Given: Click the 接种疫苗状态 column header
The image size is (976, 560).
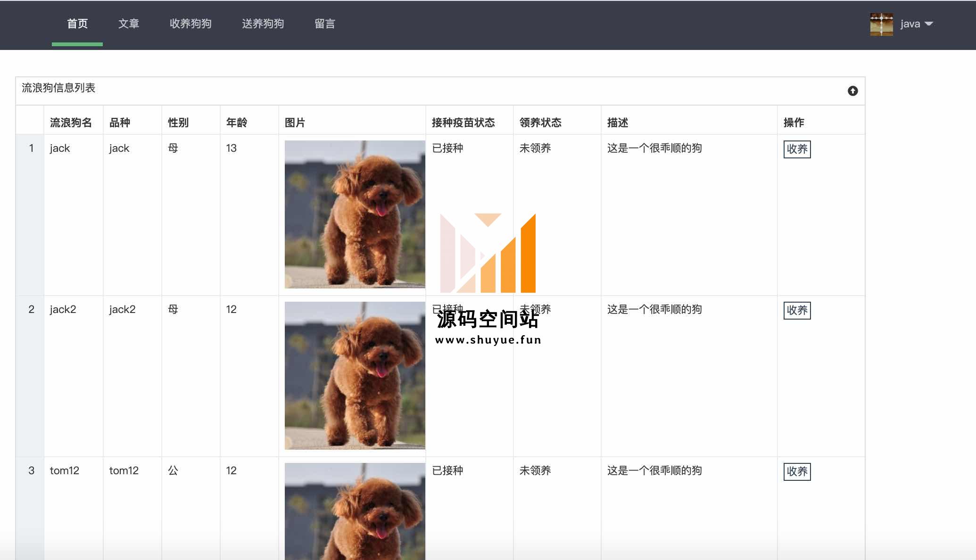Looking at the screenshot, I should [x=463, y=123].
